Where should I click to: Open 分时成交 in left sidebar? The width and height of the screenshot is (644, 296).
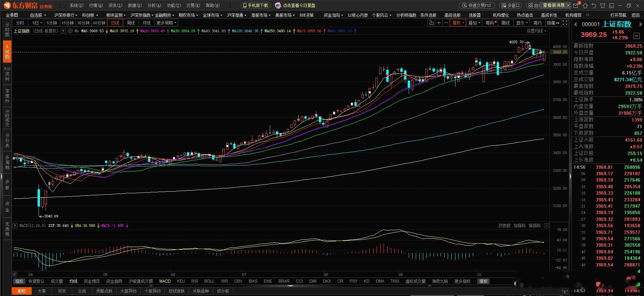(x=7, y=118)
